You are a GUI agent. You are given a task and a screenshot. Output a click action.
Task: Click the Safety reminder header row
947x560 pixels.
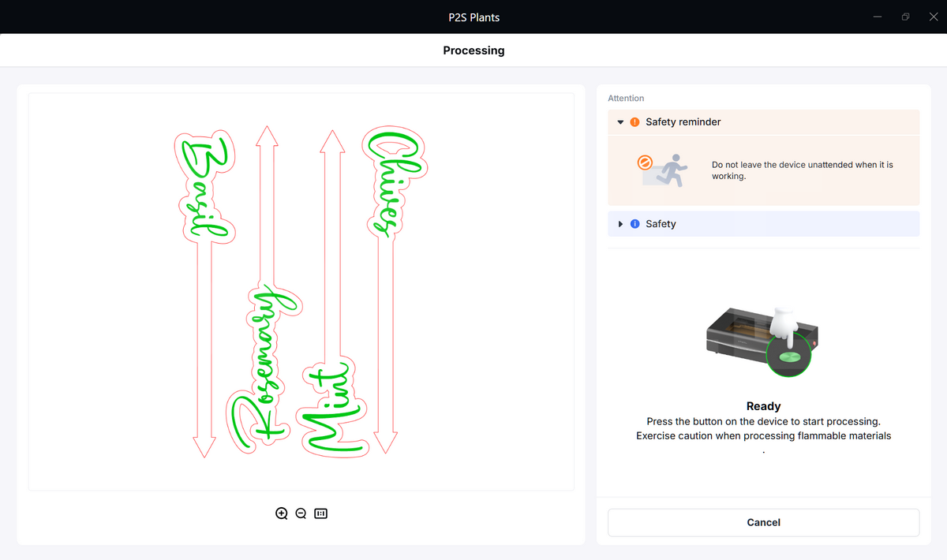(763, 122)
